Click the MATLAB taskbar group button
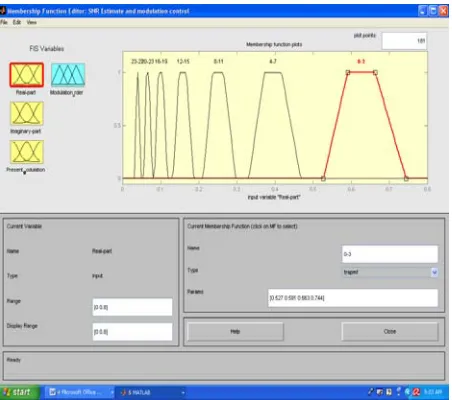This screenshot has height=400, width=452. [x=152, y=392]
